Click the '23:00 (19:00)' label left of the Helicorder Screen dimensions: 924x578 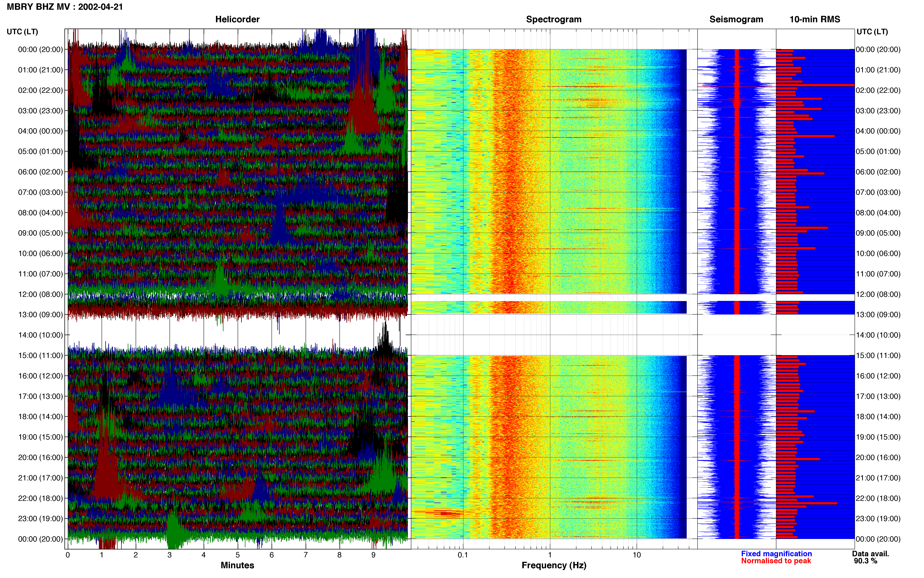point(41,519)
